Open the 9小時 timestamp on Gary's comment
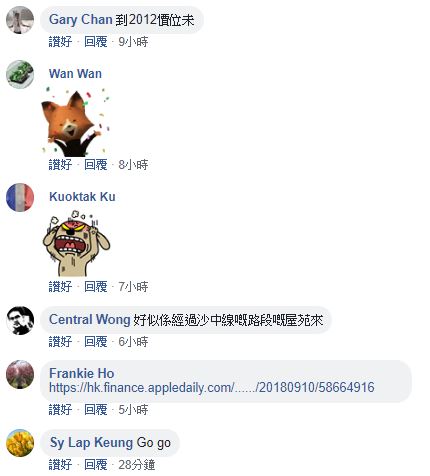 133,42
